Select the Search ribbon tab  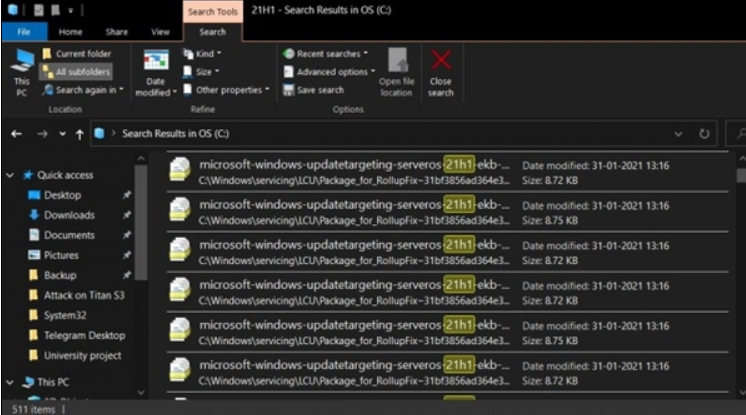point(212,32)
